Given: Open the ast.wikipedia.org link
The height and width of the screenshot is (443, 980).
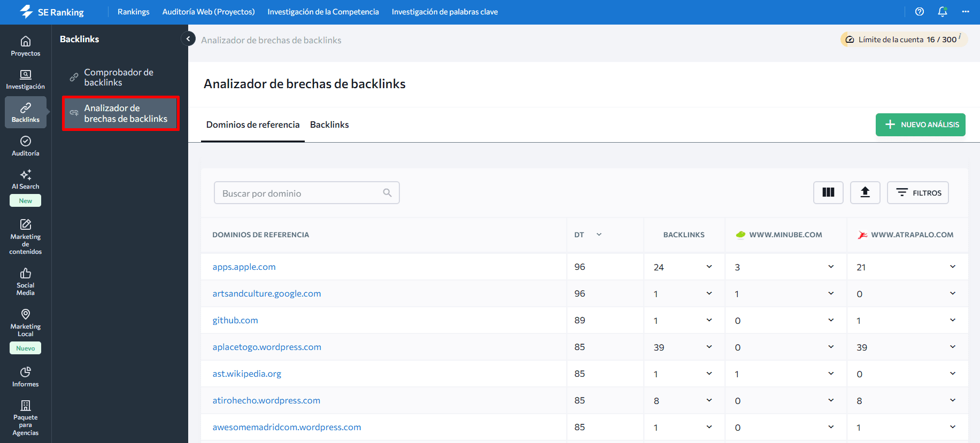Looking at the screenshot, I should 247,374.
